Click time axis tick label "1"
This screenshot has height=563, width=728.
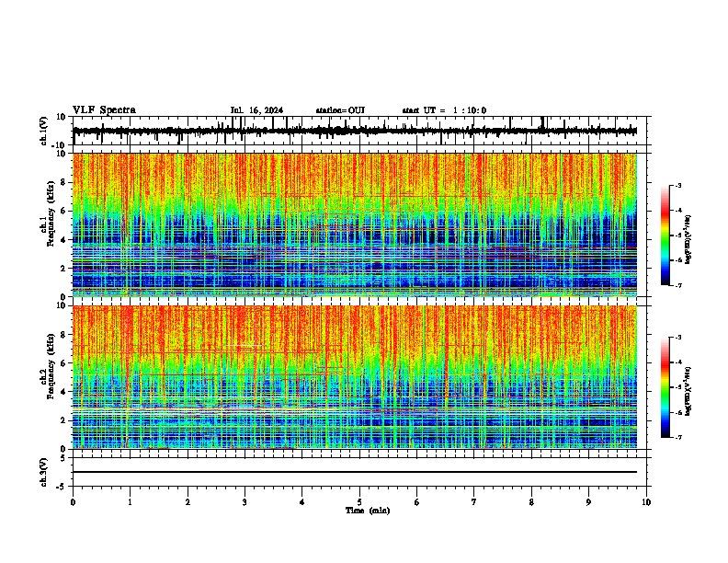click(130, 502)
